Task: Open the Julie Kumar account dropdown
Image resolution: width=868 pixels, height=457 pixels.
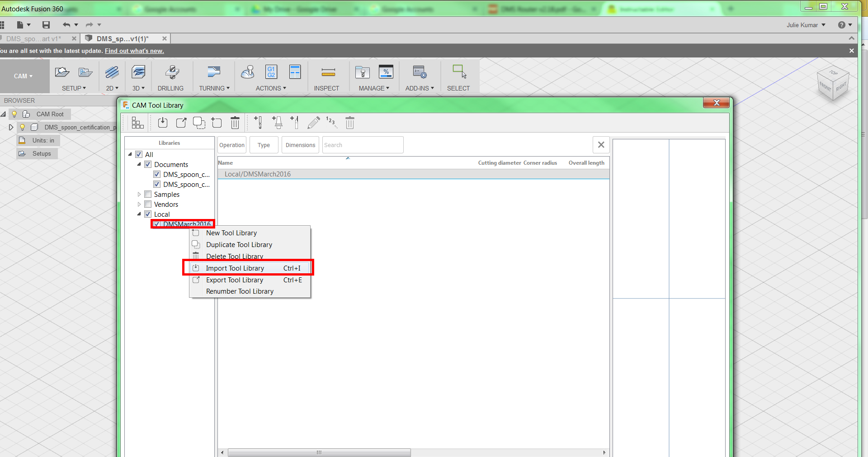Action: (x=806, y=25)
